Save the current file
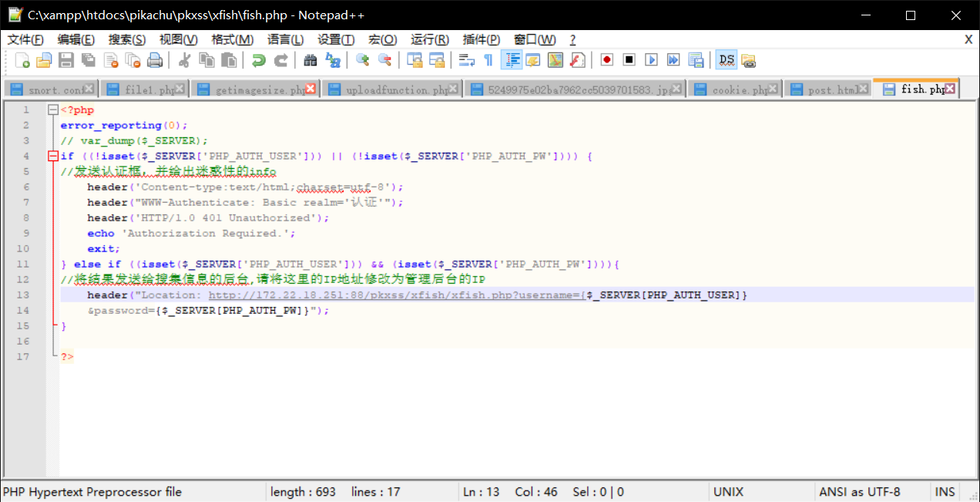 point(66,60)
